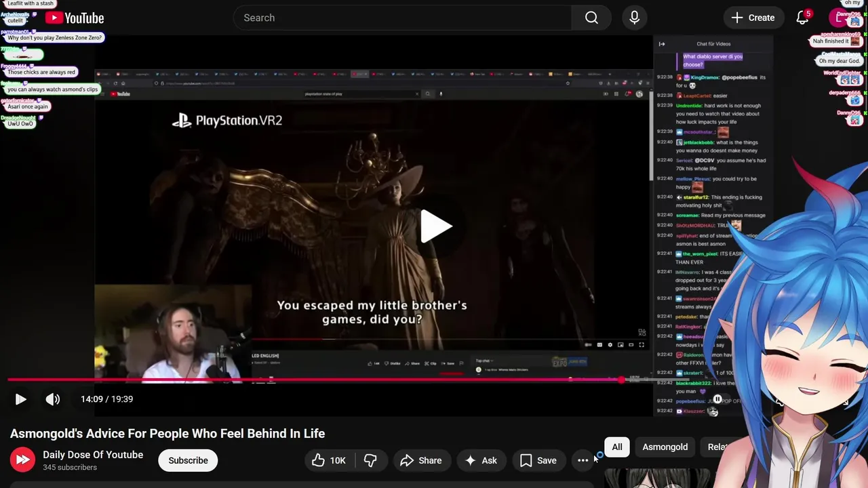Click overlay message 'Those chicks are always red'
The height and width of the screenshot is (488, 868).
[42, 72]
